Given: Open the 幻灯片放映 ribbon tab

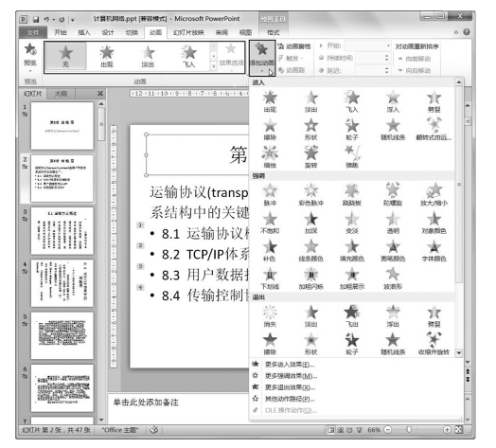Looking at the screenshot, I should [x=188, y=32].
